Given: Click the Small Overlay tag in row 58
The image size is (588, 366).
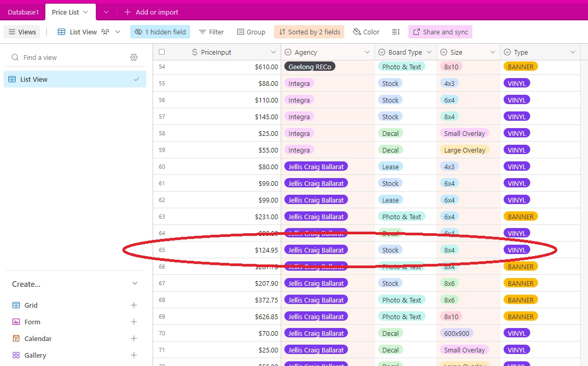Looking at the screenshot, I should pos(464,133).
